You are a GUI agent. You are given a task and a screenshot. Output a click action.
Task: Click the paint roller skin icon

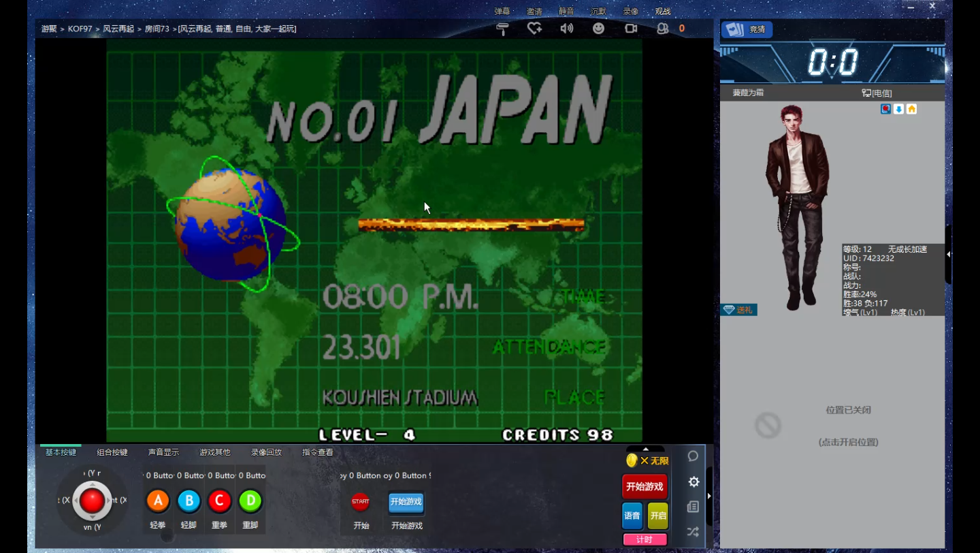[x=503, y=29]
